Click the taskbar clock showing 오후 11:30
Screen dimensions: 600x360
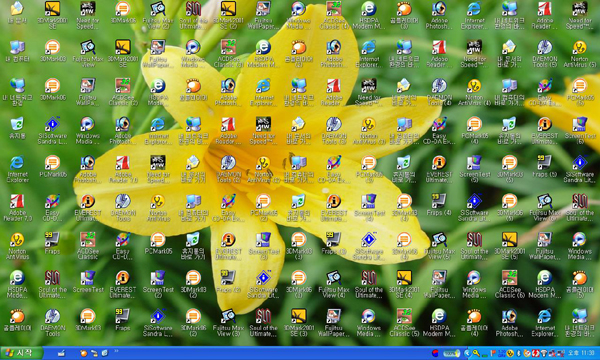(x=581, y=353)
